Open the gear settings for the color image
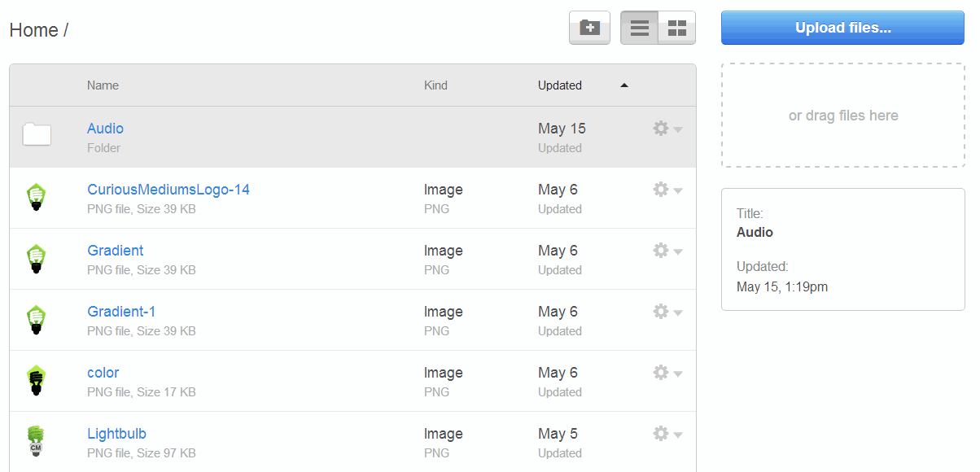This screenshot has height=472, width=980. click(660, 372)
